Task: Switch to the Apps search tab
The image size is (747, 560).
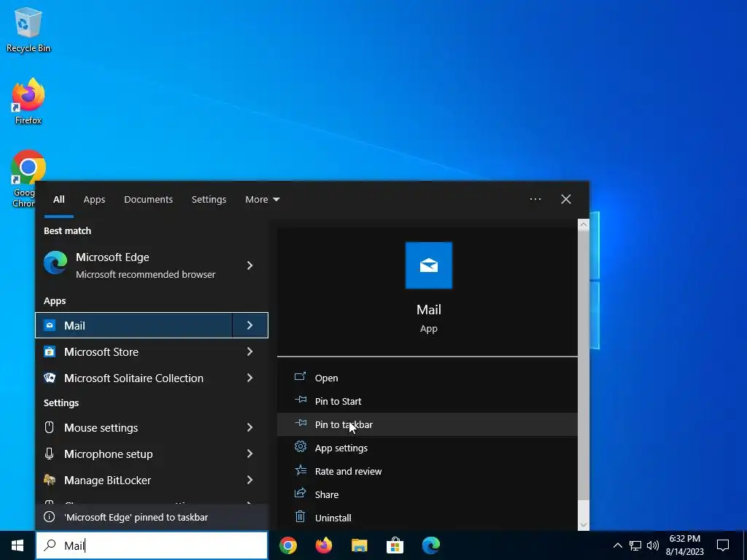Action: click(94, 200)
